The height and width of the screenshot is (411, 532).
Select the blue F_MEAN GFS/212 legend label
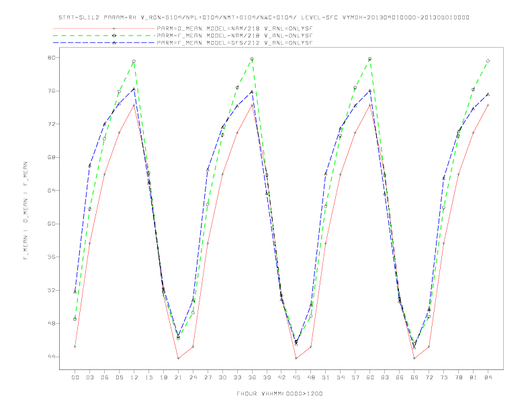[234, 43]
